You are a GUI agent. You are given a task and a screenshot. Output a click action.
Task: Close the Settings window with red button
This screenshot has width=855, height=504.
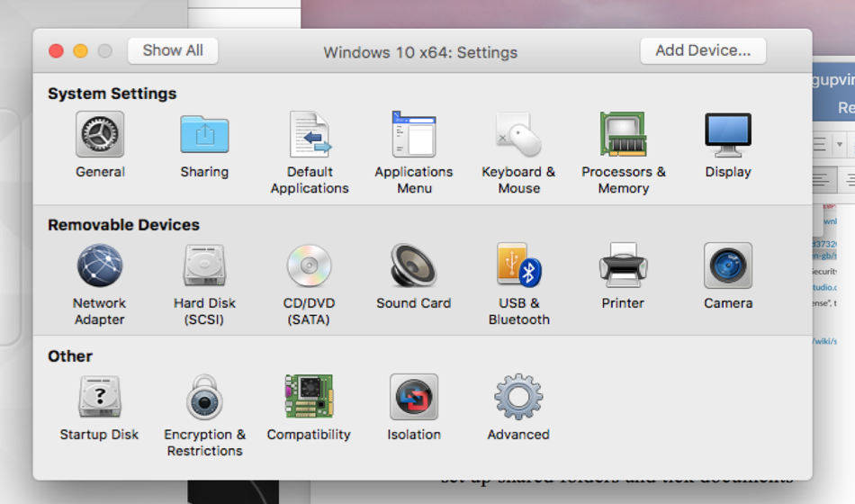tap(56, 51)
